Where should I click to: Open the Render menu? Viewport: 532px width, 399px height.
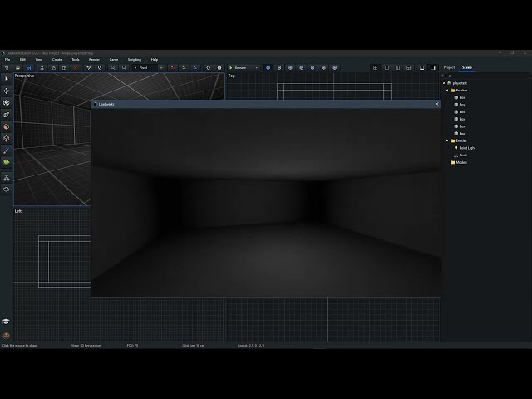94,59
